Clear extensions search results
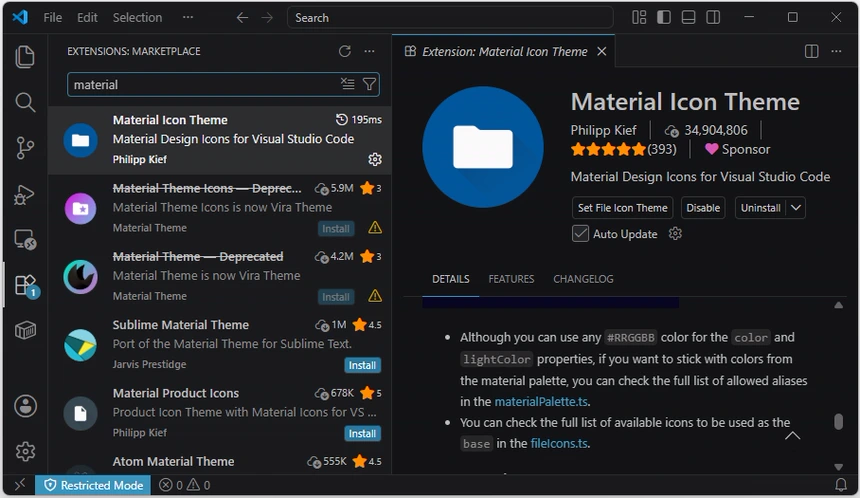 (x=347, y=84)
